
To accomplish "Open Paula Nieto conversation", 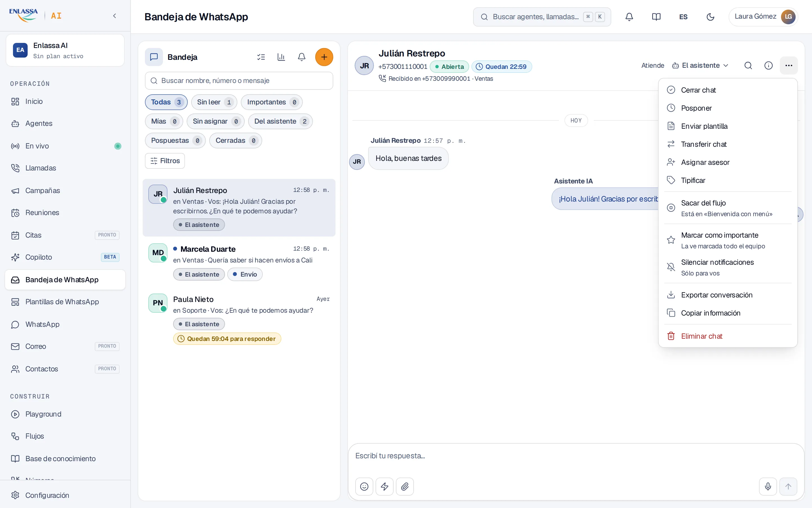I will tap(239, 319).
